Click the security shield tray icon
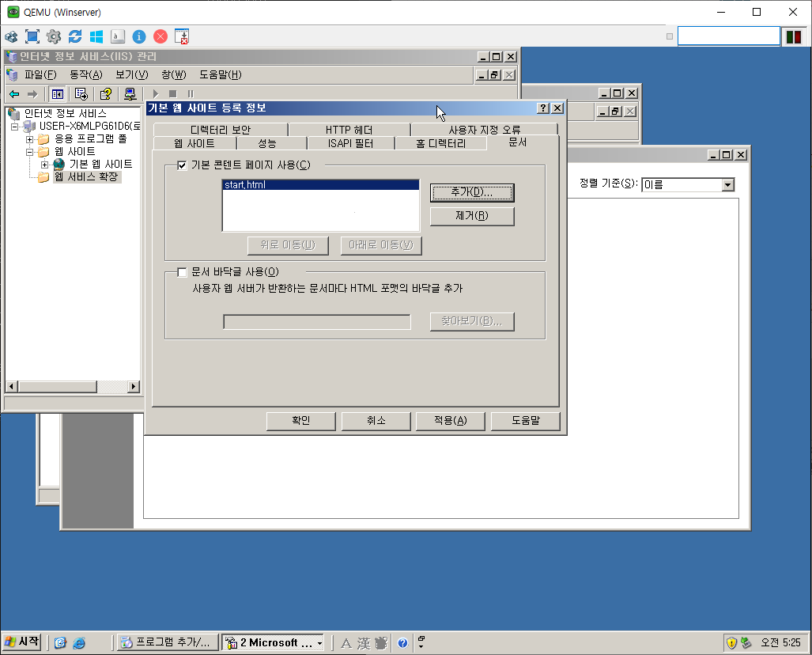This screenshot has height=655, width=812. 731,643
